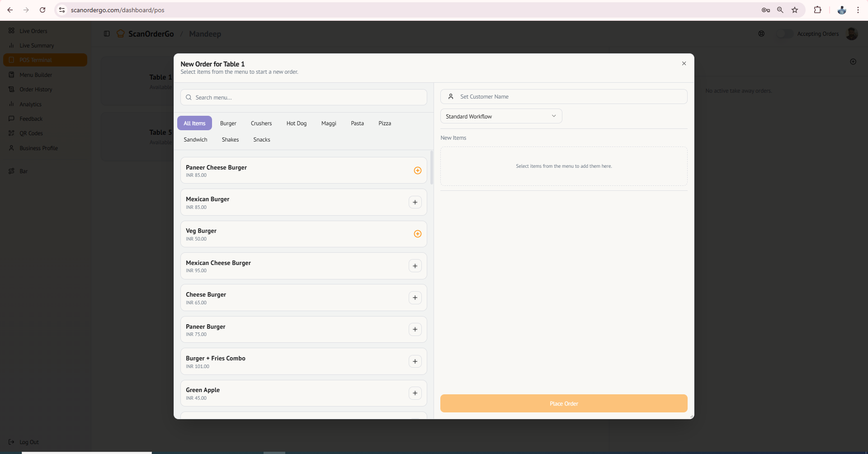Open the Standard Workflow dropdown
The width and height of the screenshot is (868, 454).
point(501,116)
